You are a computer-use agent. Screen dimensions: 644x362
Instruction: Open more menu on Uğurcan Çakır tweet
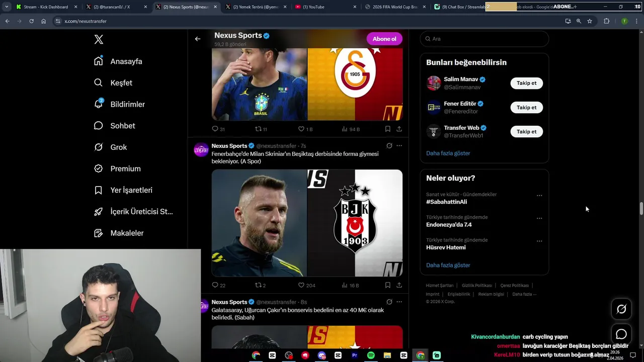pyautogui.click(x=399, y=302)
